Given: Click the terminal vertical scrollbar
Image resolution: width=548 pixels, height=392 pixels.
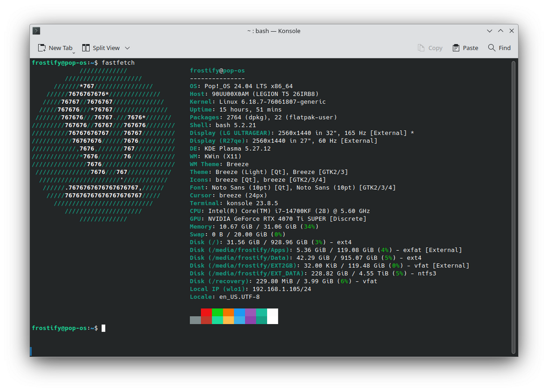Looking at the screenshot, I should coord(513,207).
